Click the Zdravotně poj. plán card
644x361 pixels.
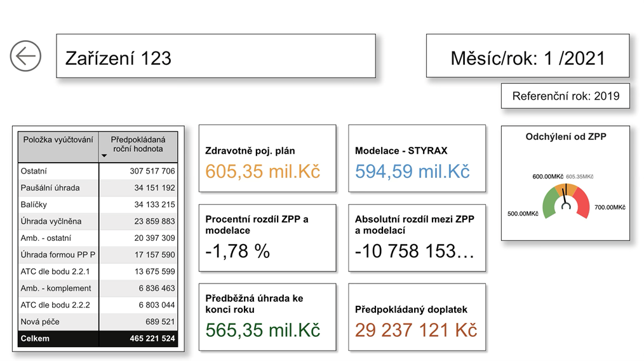(x=267, y=158)
